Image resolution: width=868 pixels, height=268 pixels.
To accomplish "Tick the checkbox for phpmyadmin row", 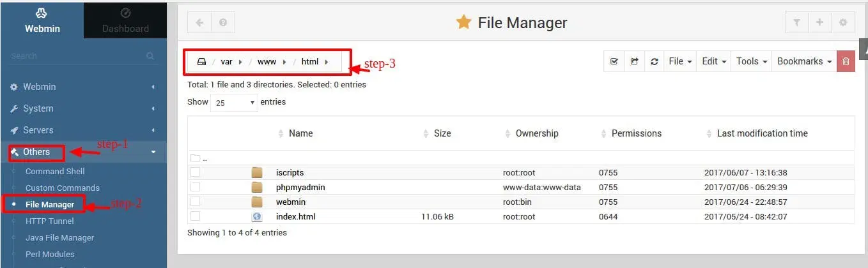I will pos(195,187).
